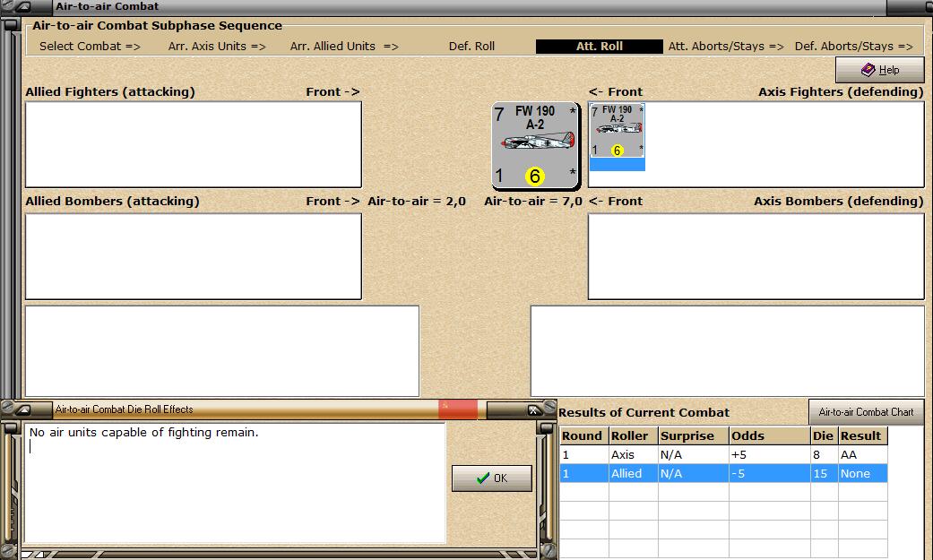Click the Die column header
The height and width of the screenshot is (560, 933).
pos(825,435)
